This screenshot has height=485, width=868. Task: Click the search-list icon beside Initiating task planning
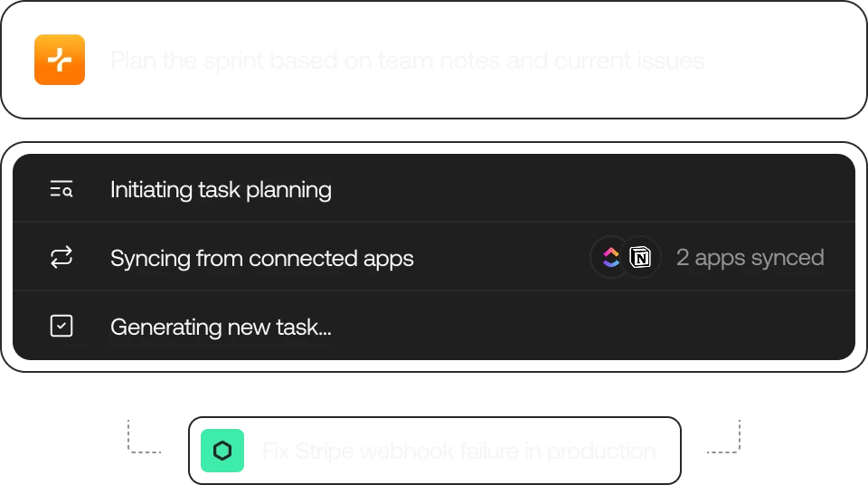click(x=61, y=189)
